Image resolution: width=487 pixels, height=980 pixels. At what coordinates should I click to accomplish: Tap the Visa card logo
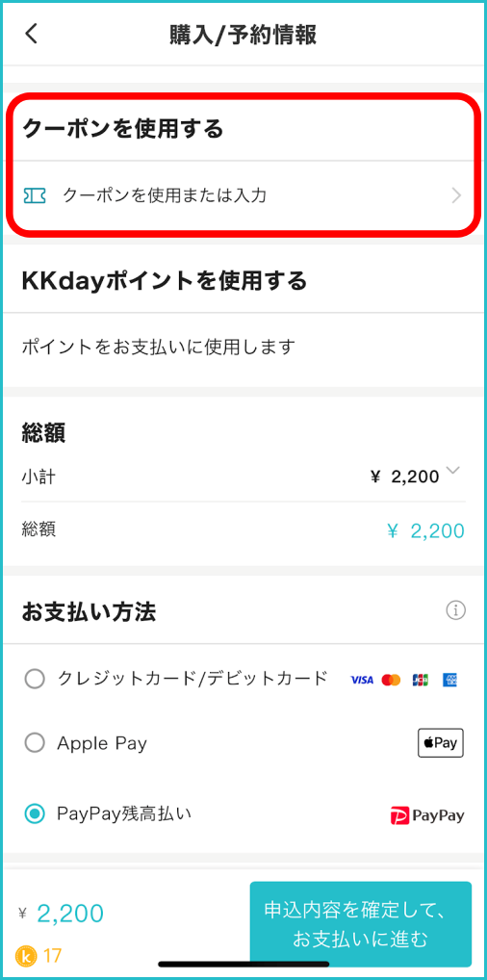(x=361, y=680)
